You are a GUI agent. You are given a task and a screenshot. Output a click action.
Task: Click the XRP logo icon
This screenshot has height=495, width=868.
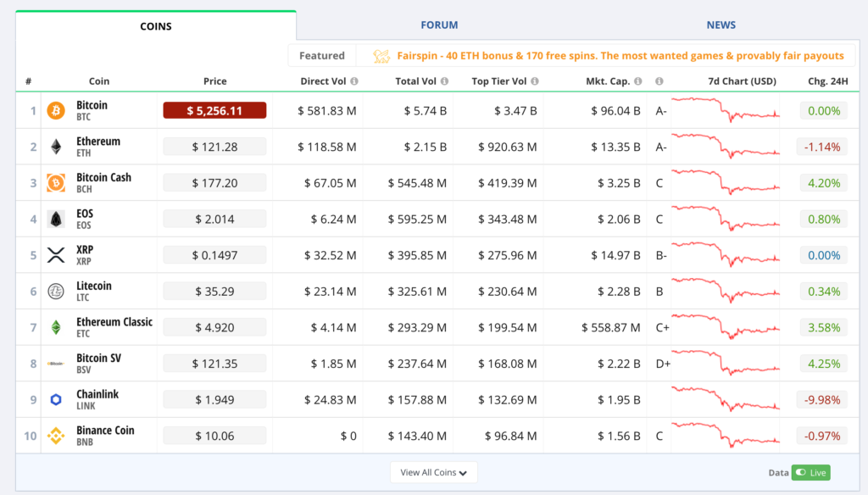coord(56,255)
